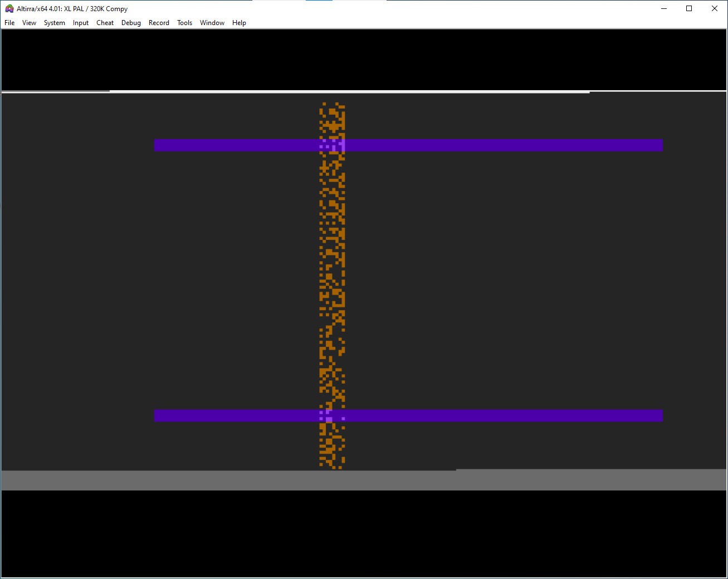Image resolution: width=728 pixels, height=579 pixels.
Task: Close the Altirra emulator window
Action: click(715, 8)
